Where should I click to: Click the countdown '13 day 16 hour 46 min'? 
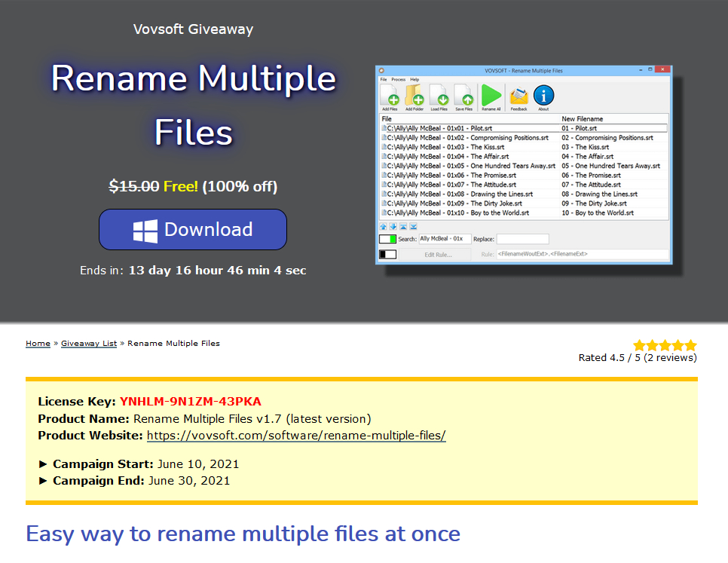pos(199,270)
